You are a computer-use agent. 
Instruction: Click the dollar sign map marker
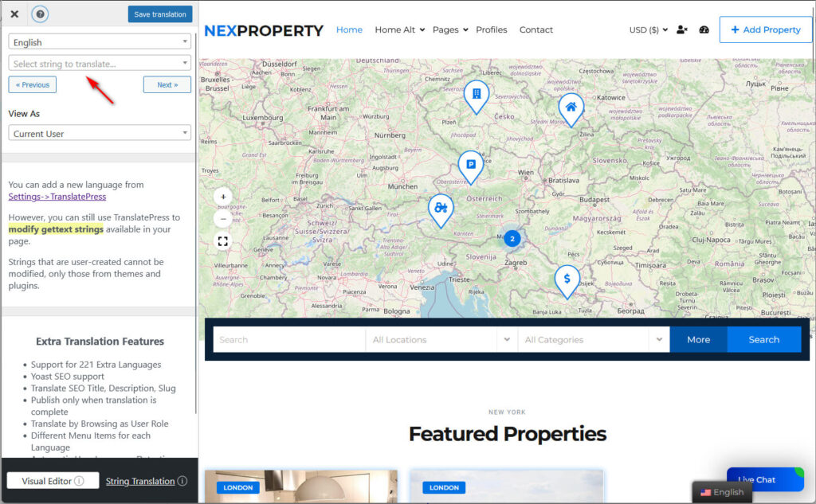pyautogui.click(x=567, y=281)
